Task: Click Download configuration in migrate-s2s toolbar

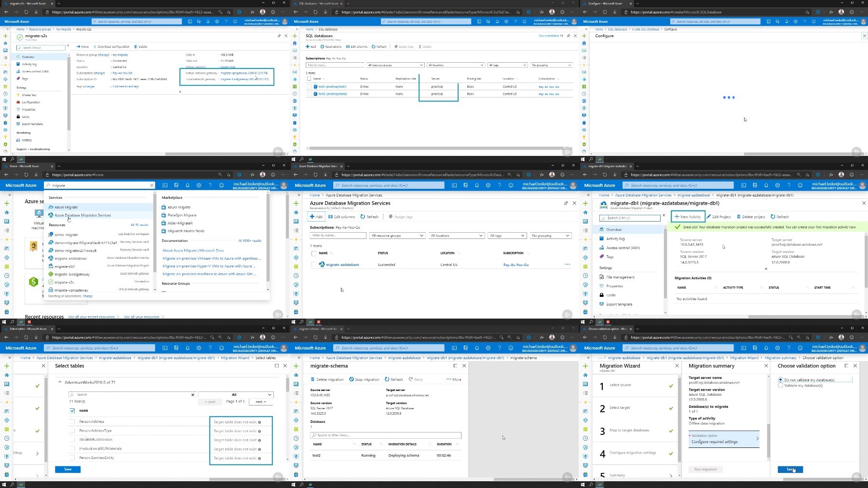Action: pos(111,47)
